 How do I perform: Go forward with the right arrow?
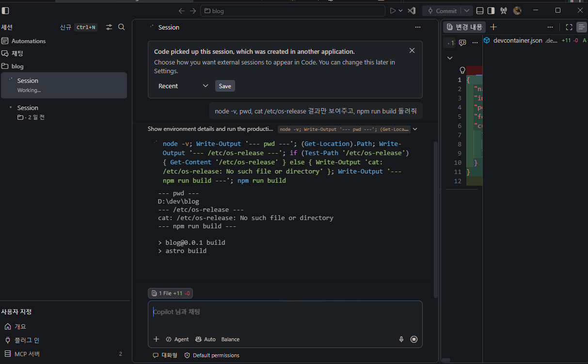click(x=193, y=11)
